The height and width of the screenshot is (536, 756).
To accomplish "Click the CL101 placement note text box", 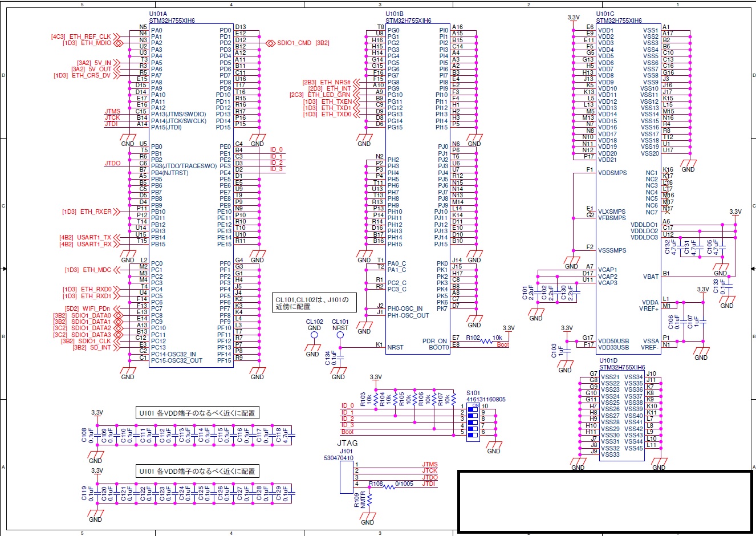I will pyautogui.click(x=315, y=301).
